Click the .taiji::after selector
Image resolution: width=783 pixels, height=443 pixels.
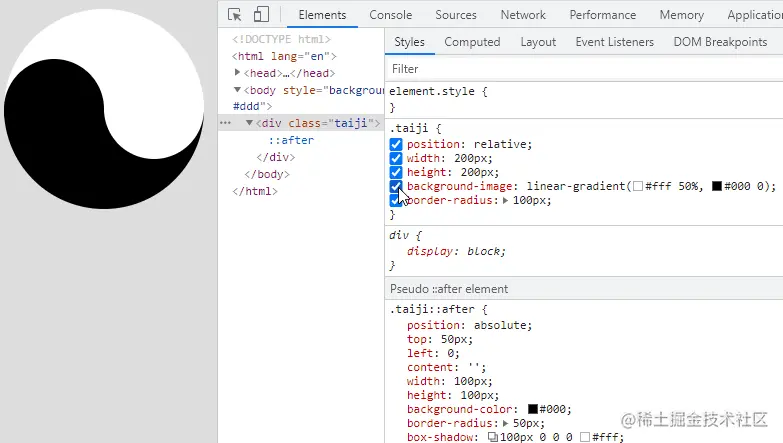(x=431, y=309)
